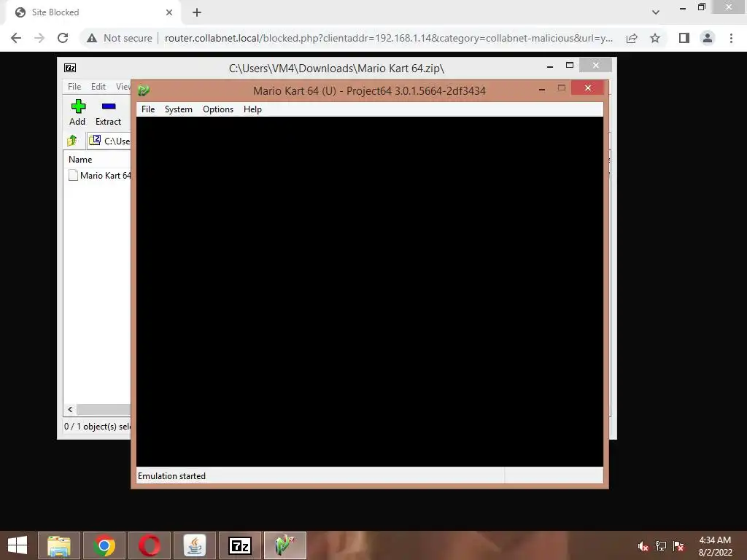This screenshot has height=560, width=747.
Task: Open Google Chrome from taskbar
Action: coord(104,545)
